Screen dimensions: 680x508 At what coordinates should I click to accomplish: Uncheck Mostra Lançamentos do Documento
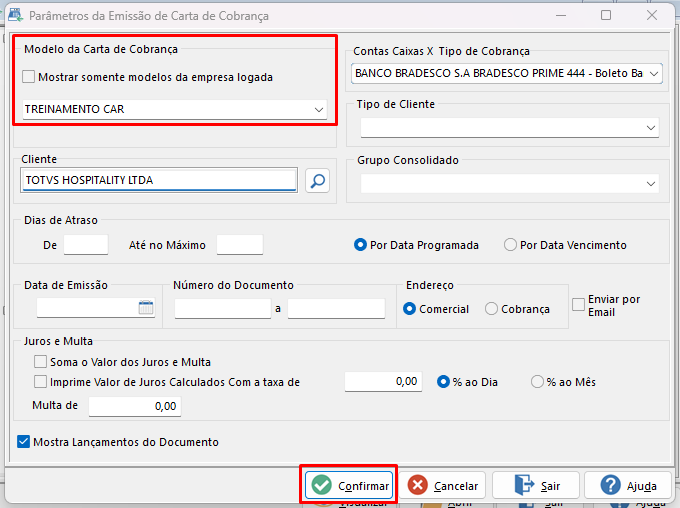23,442
